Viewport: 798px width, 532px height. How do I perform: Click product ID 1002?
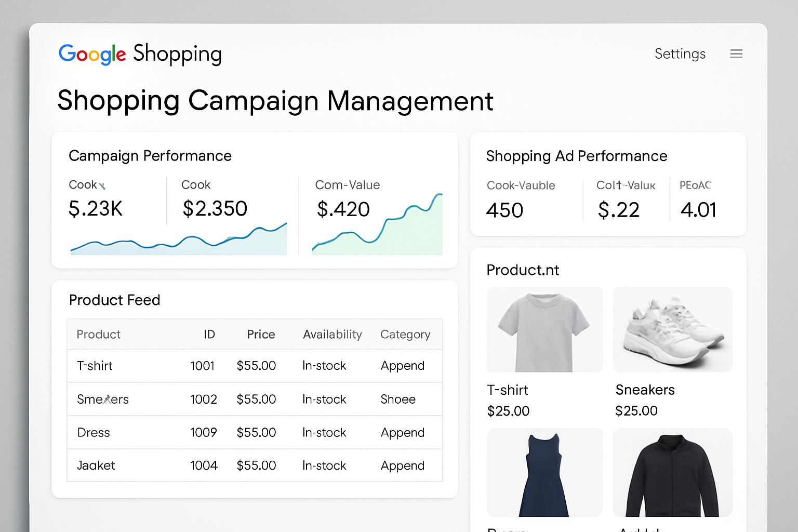pos(204,400)
